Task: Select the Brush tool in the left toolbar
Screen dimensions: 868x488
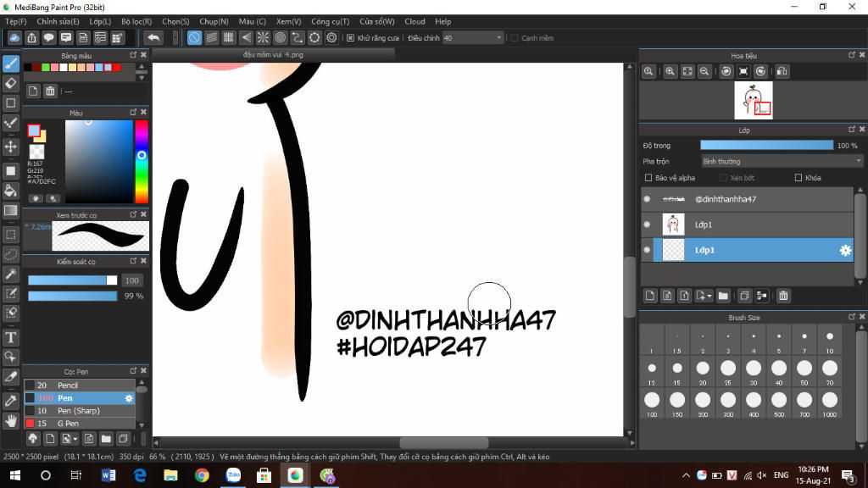Action: (x=11, y=64)
